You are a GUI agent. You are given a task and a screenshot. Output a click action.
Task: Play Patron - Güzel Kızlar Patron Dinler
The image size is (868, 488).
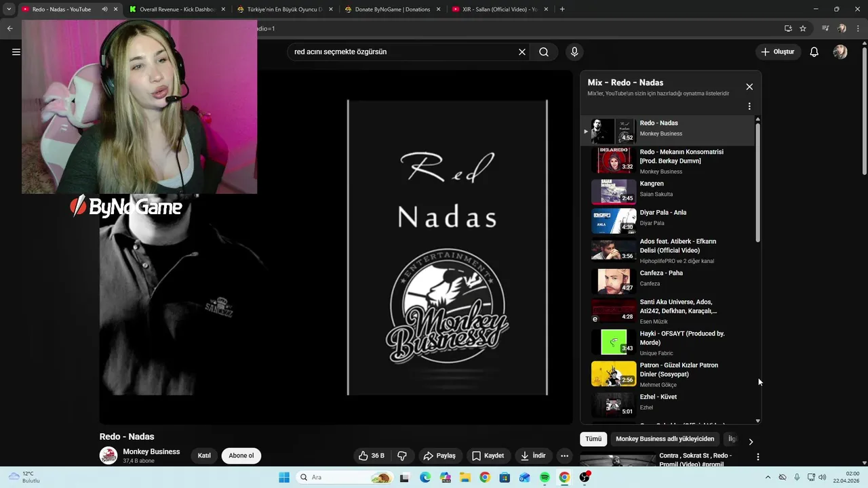[x=668, y=373]
